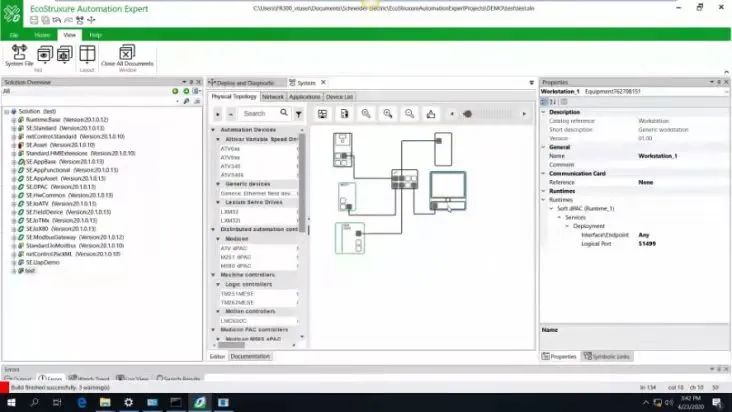The width and height of the screenshot is (732, 412).
Task: Click the second green circle icon in Solution Overview
Action: pos(186,91)
